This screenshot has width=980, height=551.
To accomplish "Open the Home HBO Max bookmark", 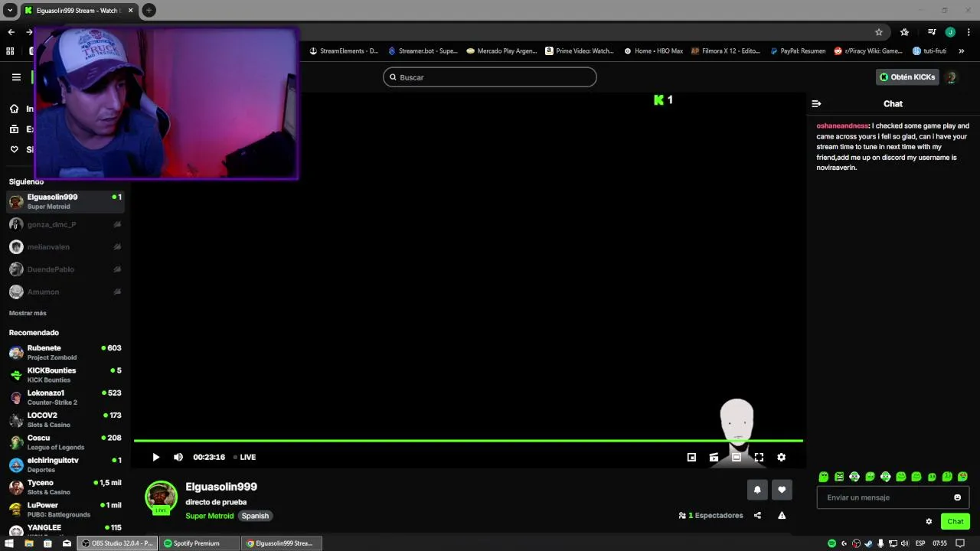I will tap(653, 51).
